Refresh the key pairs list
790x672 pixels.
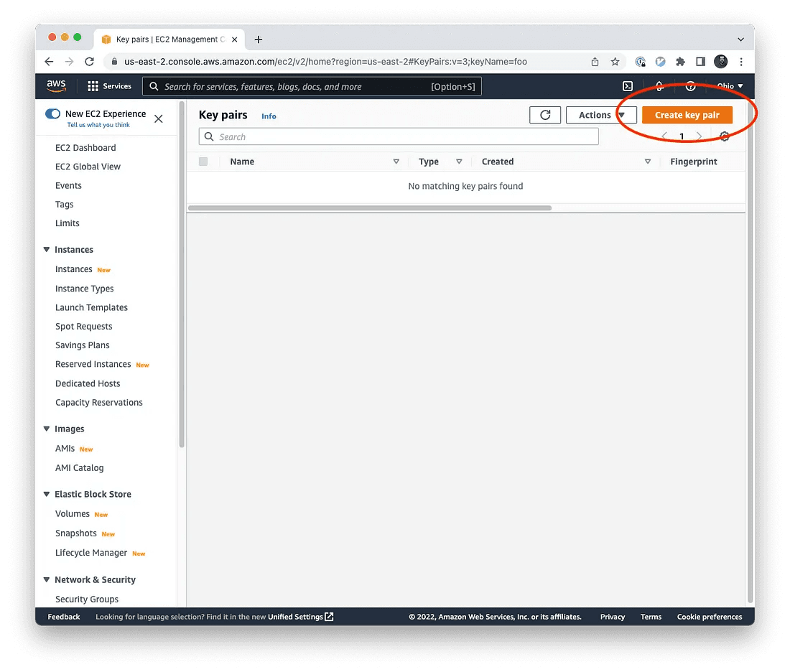click(x=545, y=115)
